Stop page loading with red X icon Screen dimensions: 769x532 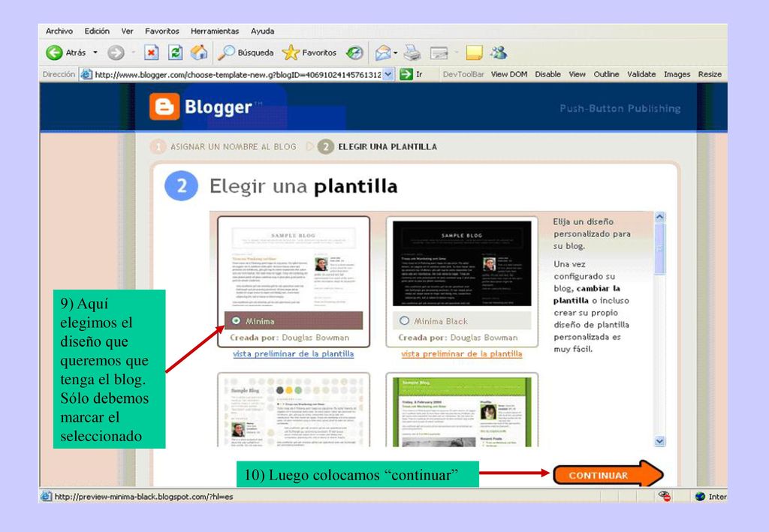[x=152, y=53]
